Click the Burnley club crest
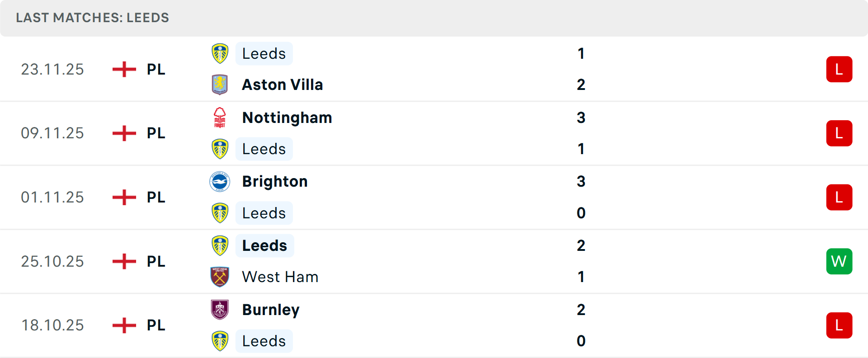The width and height of the screenshot is (868, 358). pyautogui.click(x=220, y=310)
